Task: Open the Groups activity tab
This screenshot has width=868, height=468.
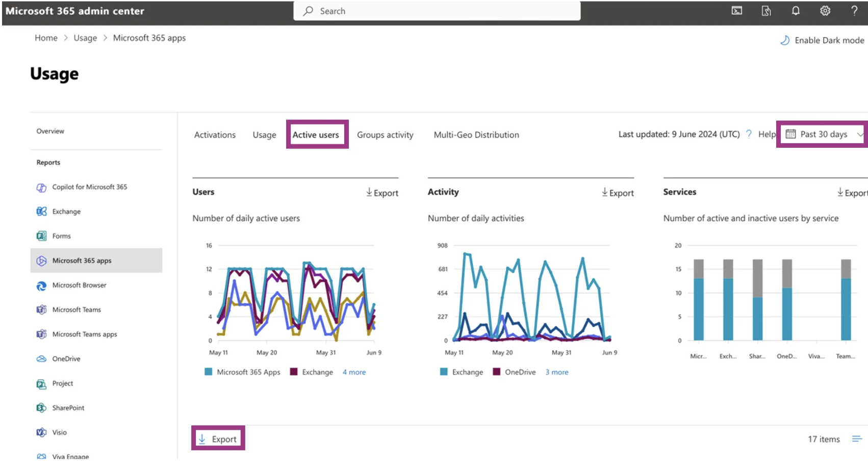Action: point(385,135)
